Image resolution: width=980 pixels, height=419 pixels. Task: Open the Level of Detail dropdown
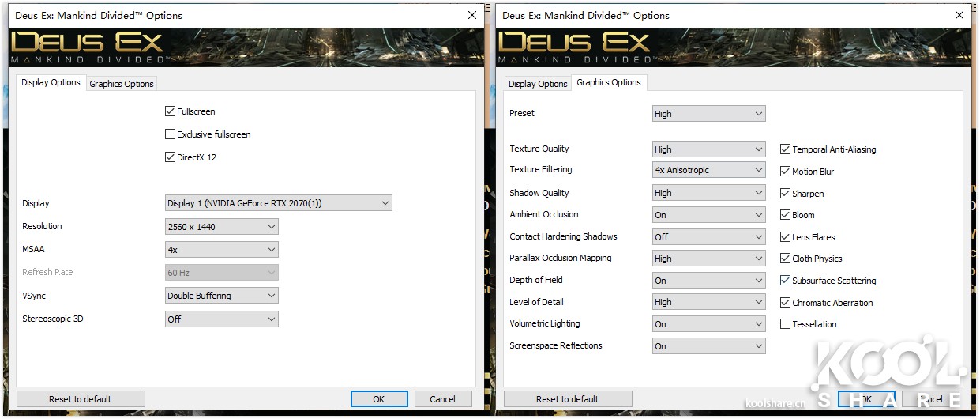(709, 302)
